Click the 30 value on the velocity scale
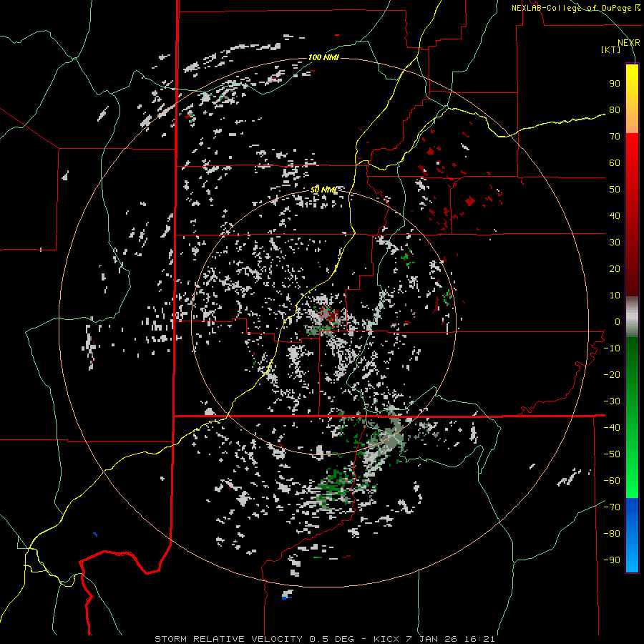644x644 pixels. 615,243
